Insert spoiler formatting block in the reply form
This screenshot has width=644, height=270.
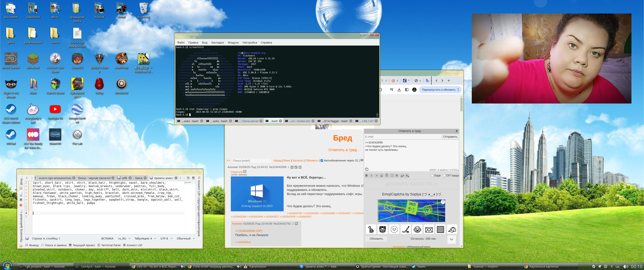tap(392, 175)
